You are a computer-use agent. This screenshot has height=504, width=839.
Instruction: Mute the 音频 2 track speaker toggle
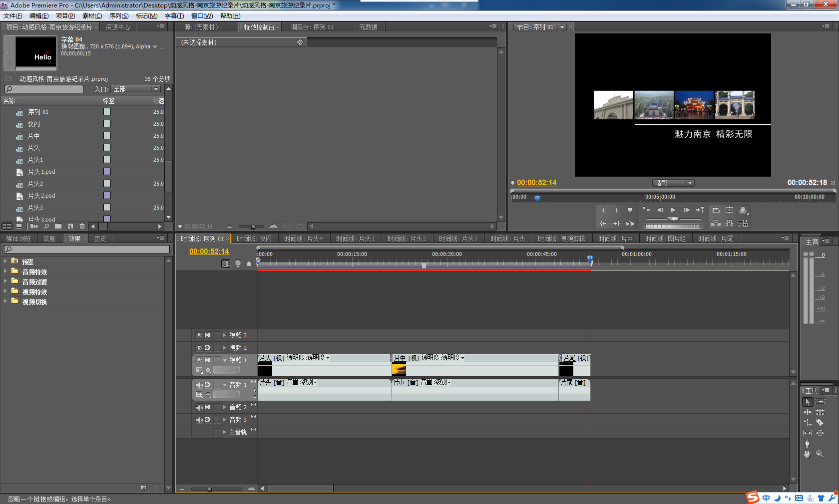coord(199,407)
